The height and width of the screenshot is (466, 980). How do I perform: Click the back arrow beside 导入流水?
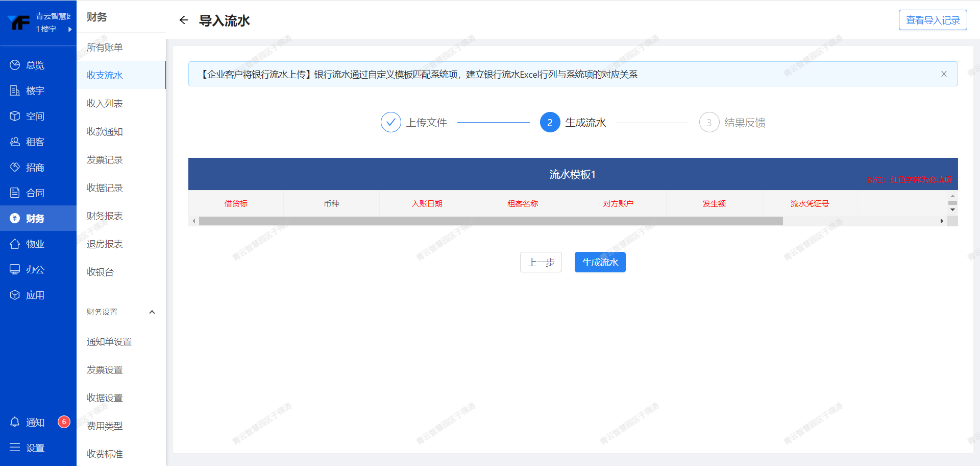click(184, 20)
